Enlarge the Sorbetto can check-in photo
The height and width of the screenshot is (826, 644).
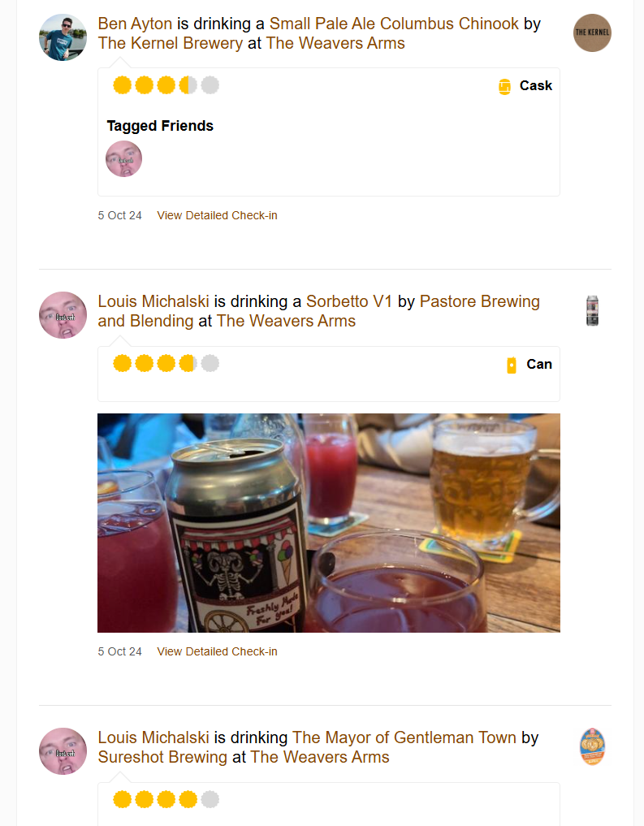pos(329,523)
